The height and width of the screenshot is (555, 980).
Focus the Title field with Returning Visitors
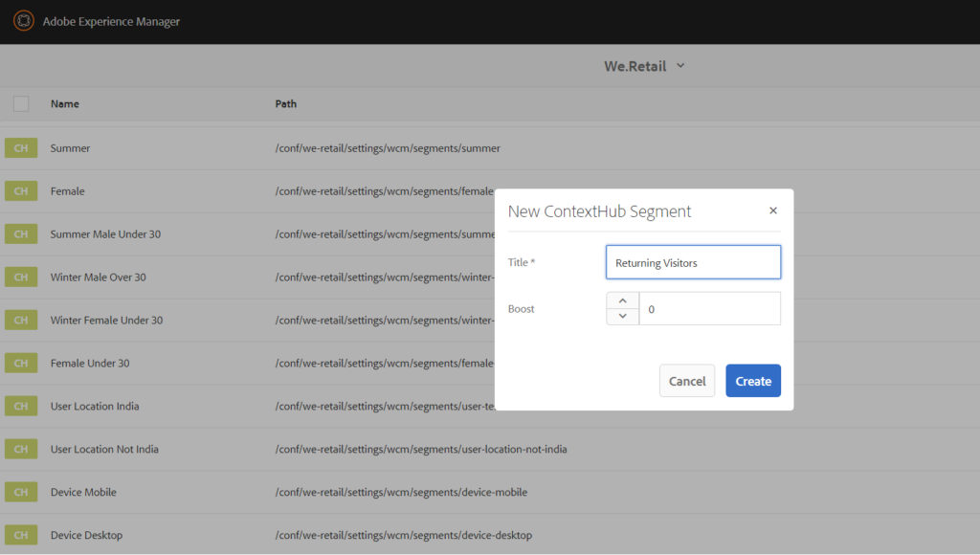(x=693, y=262)
